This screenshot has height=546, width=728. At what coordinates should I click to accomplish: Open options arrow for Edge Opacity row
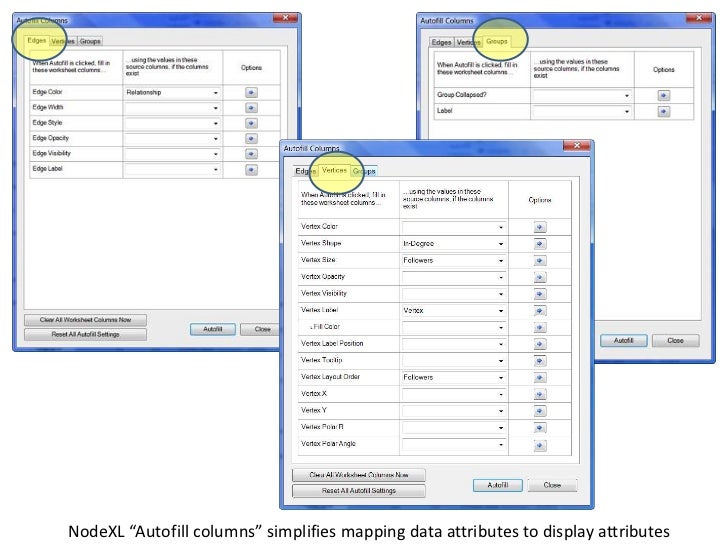[x=251, y=138]
